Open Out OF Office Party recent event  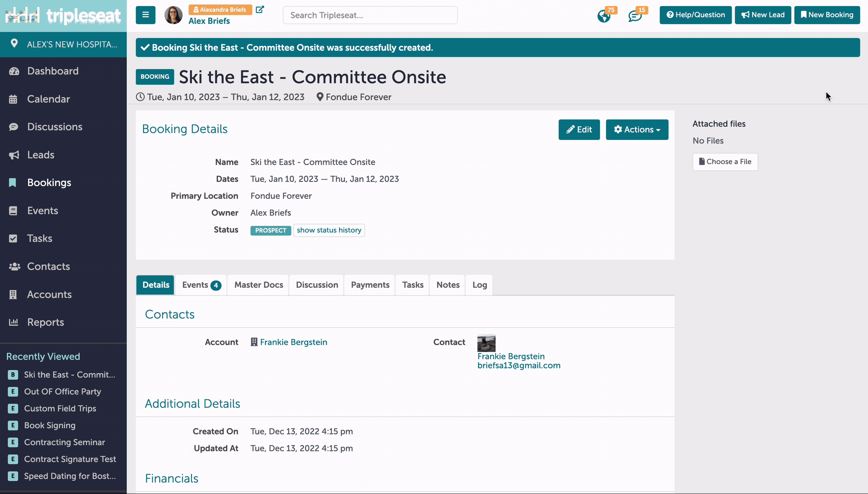pyautogui.click(x=63, y=392)
